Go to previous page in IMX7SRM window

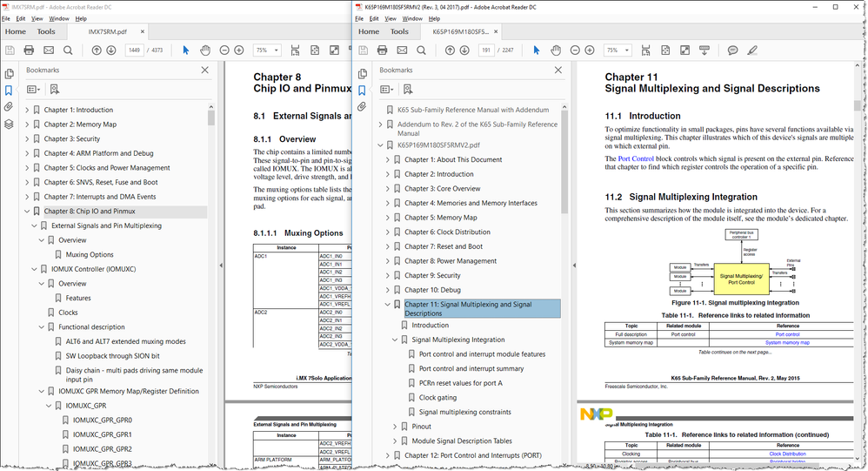pyautogui.click(x=97, y=50)
